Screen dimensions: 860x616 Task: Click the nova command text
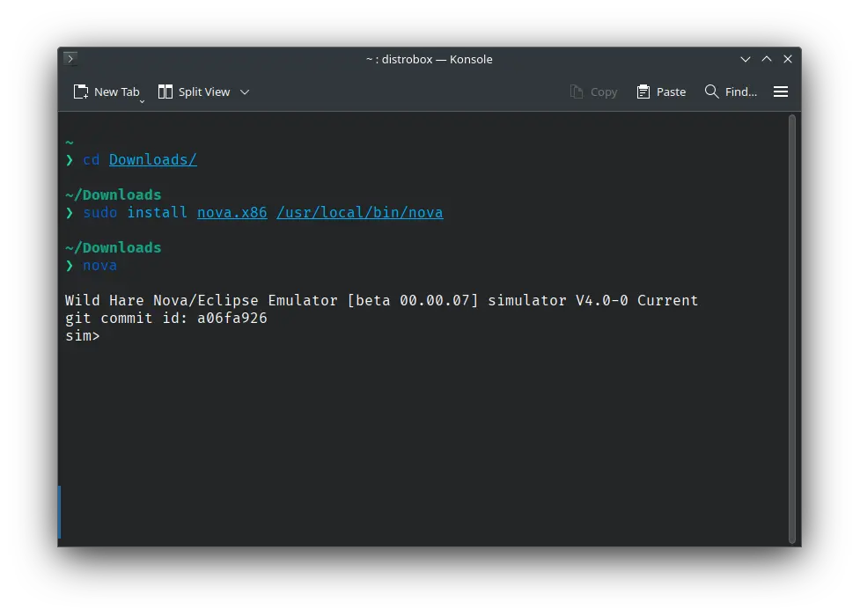pos(99,266)
